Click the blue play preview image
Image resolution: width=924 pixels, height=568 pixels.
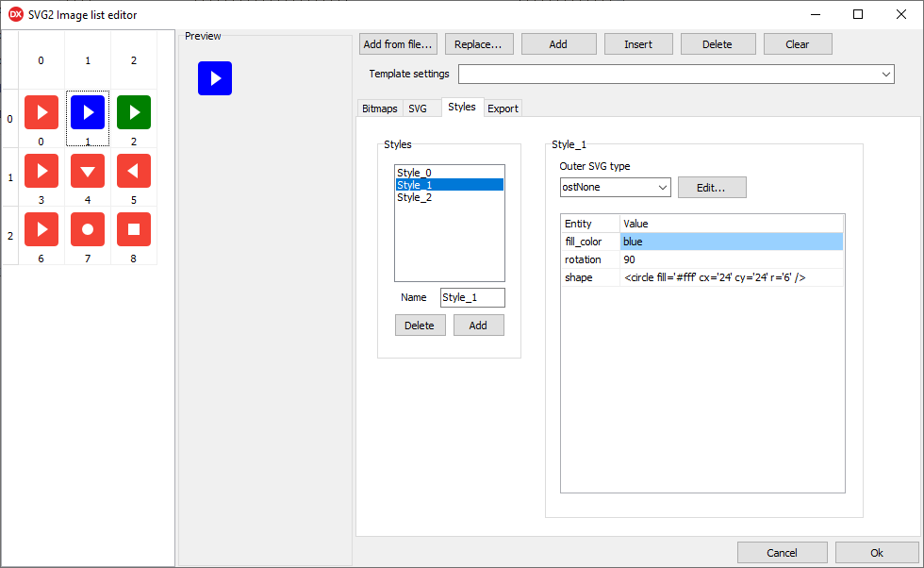tap(215, 78)
